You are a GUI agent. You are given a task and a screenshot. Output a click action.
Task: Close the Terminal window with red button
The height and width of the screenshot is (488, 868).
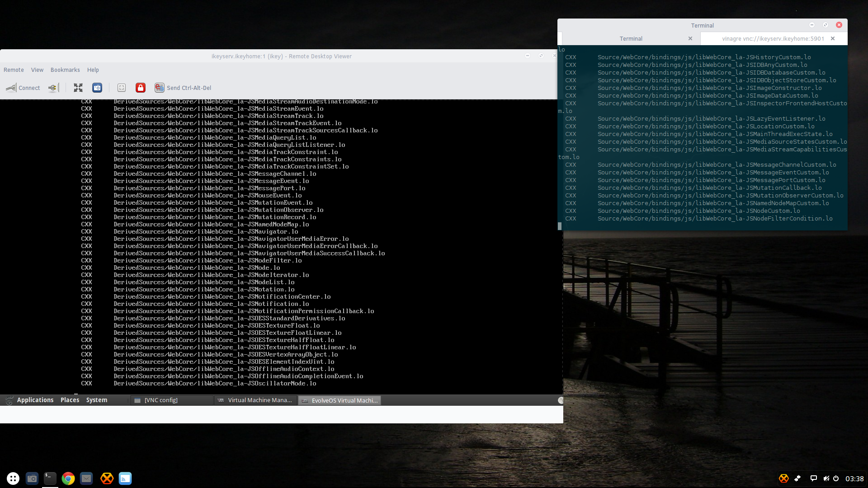pos(839,25)
